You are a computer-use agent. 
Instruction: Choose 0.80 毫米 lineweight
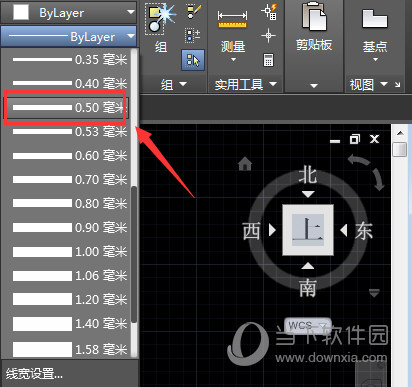tap(70, 203)
